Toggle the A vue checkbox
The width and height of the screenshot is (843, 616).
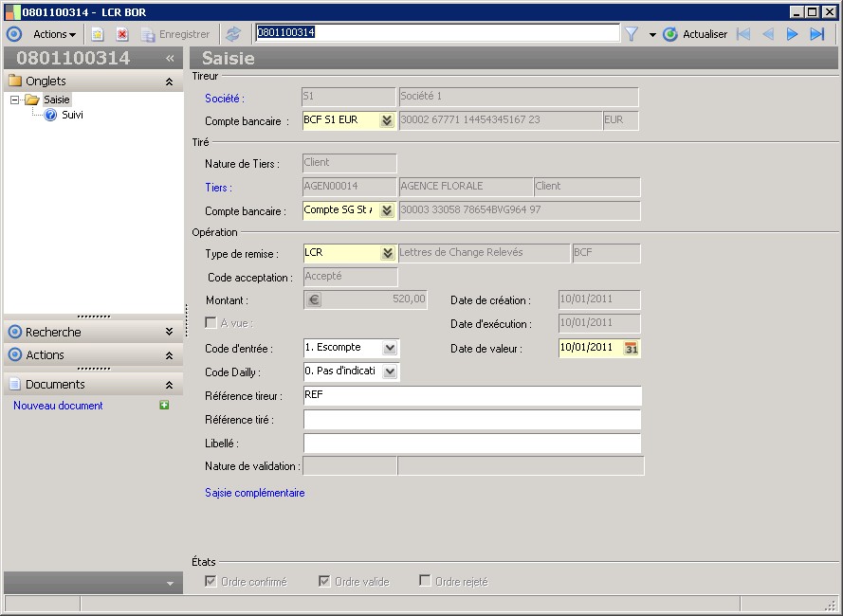211,322
